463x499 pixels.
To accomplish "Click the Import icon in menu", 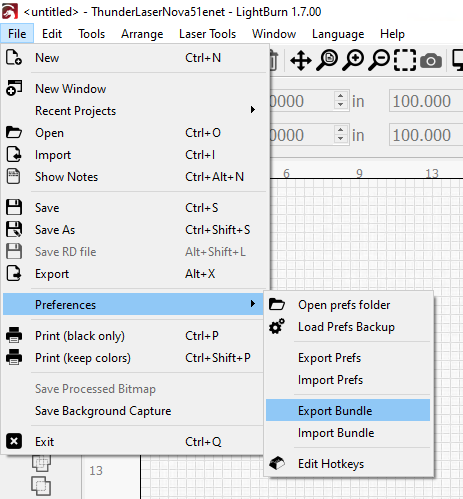I will click(x=14, y=154).
